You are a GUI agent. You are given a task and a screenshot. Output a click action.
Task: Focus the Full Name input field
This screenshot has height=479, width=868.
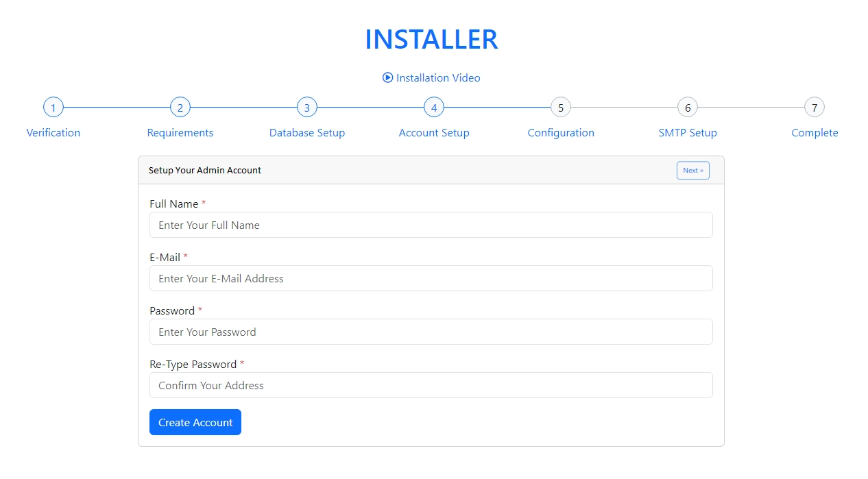pos(431,225)
